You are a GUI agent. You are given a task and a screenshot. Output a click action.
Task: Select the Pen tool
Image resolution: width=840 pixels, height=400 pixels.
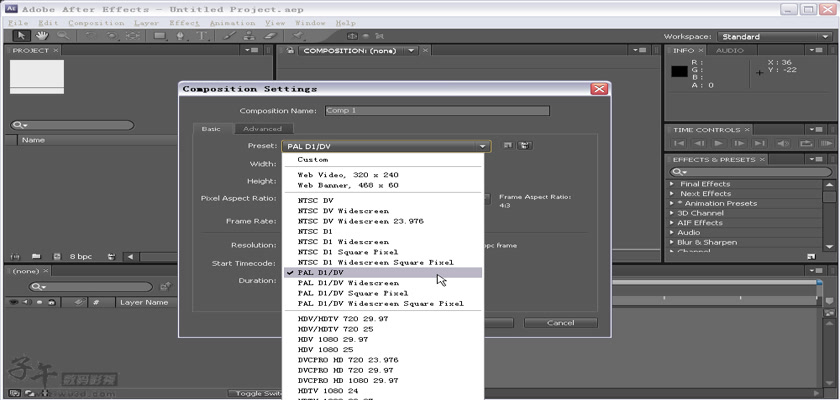[x=181, y=36]
